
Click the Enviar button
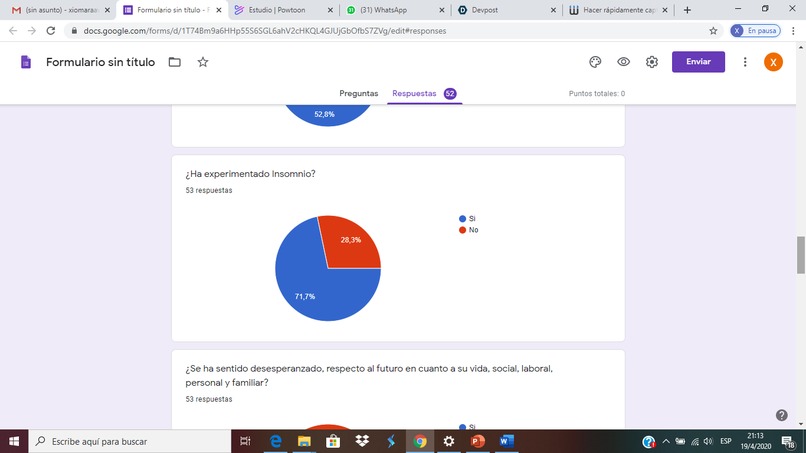tap(698, 62)
